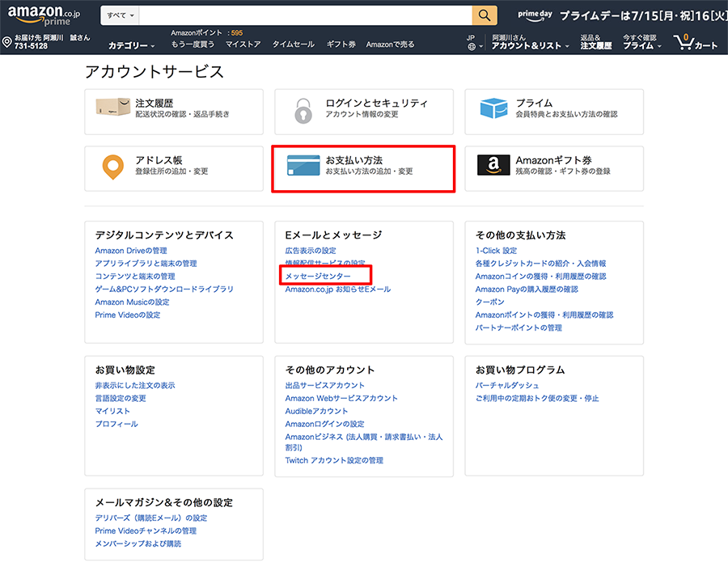Open the アドレス帳 card
This screenshot has width=728, height=575.
[174, 168]
